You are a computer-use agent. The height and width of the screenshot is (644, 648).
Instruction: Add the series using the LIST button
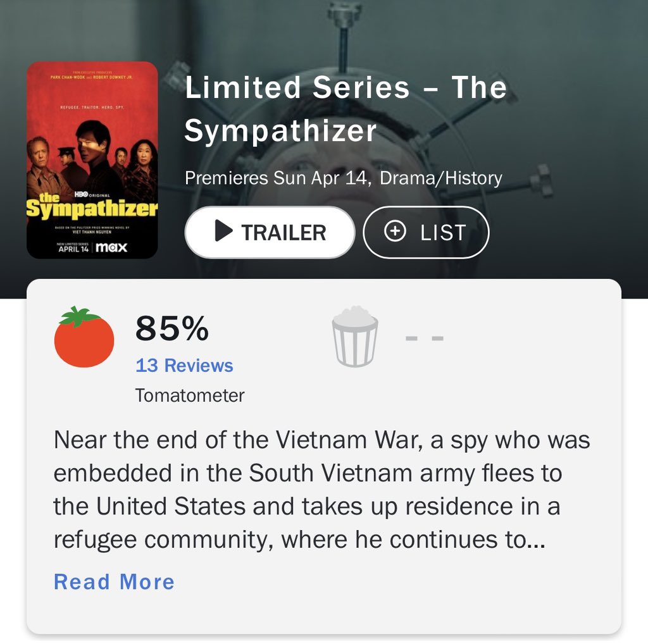point(426,232)
